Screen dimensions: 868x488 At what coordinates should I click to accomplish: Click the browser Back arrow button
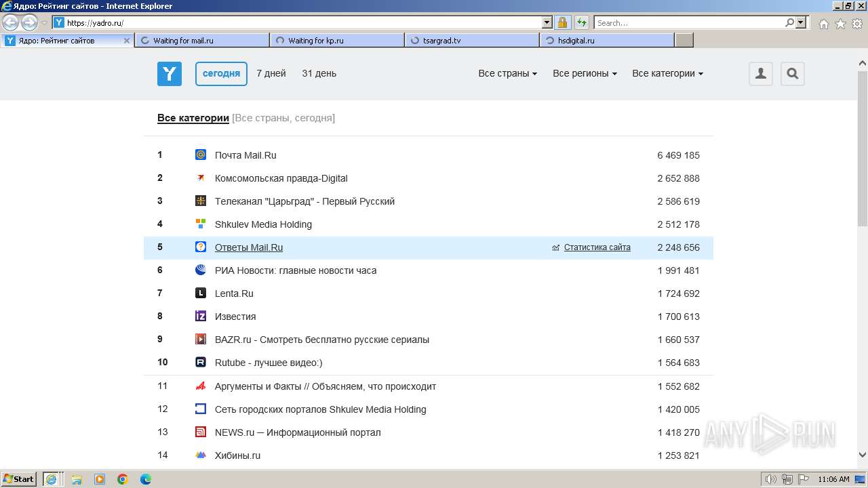[11, 23]
